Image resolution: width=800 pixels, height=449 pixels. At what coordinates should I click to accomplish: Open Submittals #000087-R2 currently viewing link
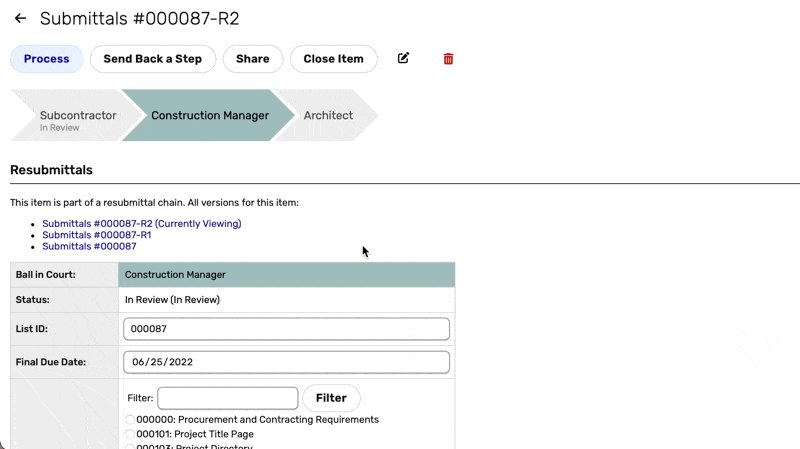tap(141, 224)
